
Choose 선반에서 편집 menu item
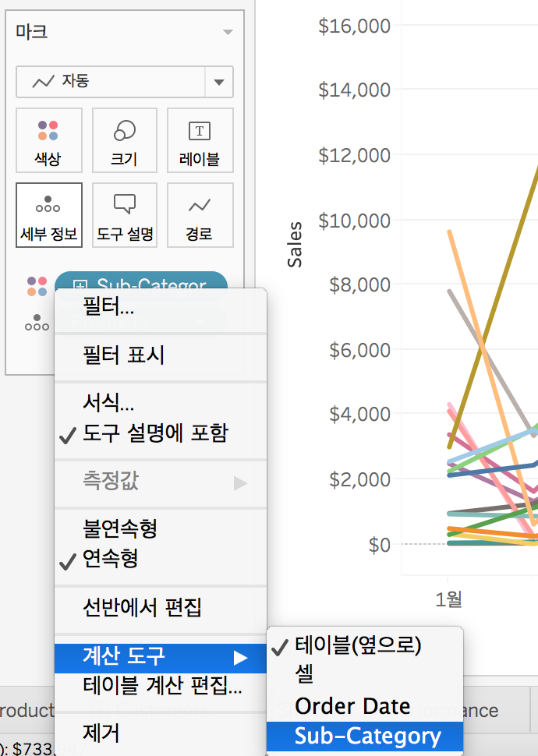tap(160, 608)
